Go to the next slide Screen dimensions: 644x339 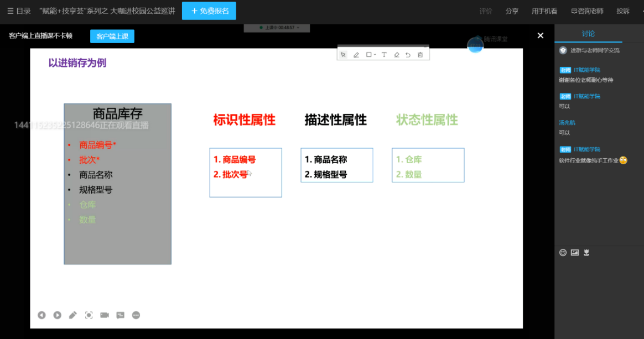(x=57, y=315)
